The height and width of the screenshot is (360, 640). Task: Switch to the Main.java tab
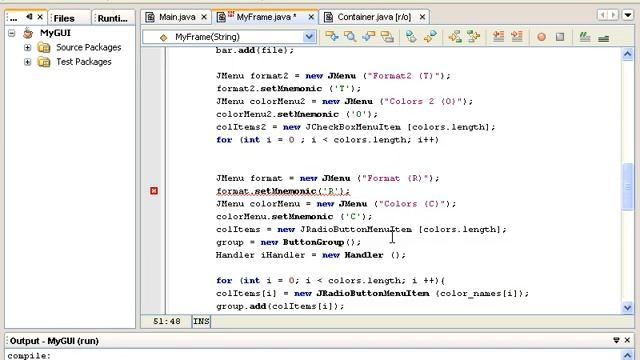click(x=177, y=17)
